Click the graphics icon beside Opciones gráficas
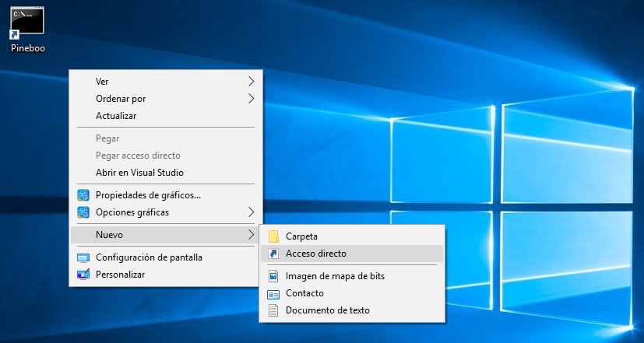This screenshot has height=343, width=644. [83, 212]
